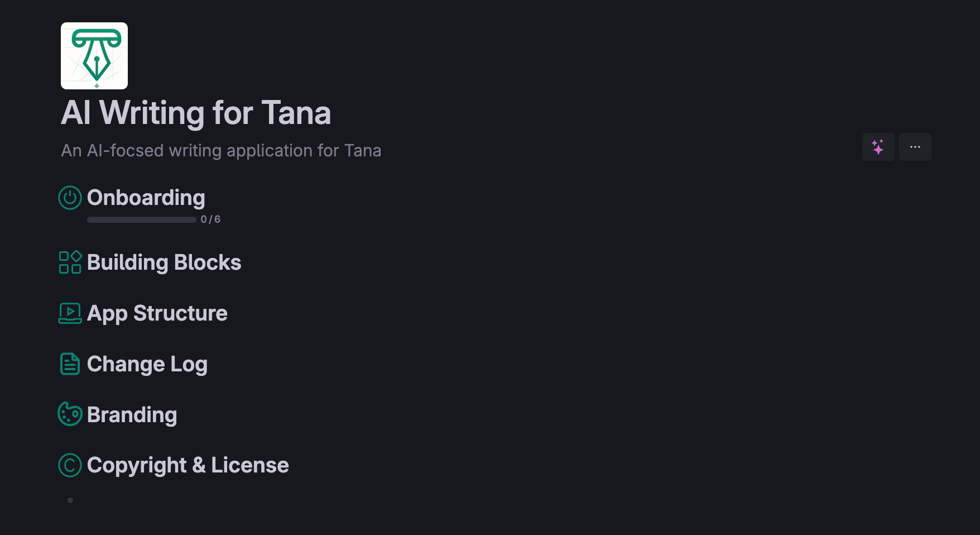Click the pink AI sparkles icon
980x535 pixels.
pyautogui.click(x=878, y=146)
